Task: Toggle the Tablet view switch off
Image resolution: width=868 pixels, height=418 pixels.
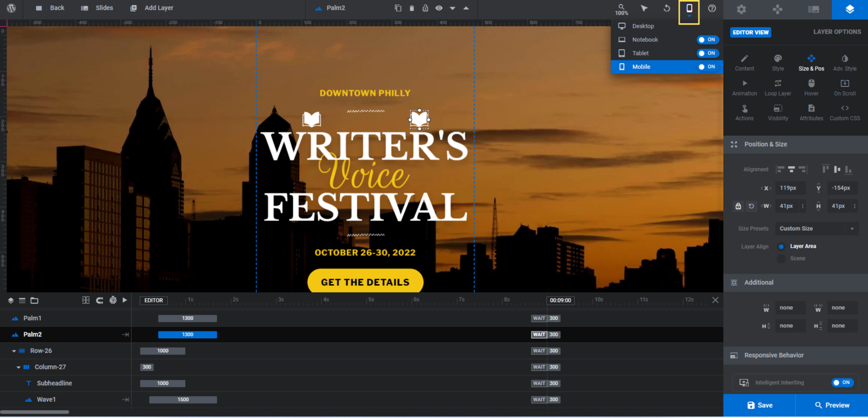Action: click(707, 53)
